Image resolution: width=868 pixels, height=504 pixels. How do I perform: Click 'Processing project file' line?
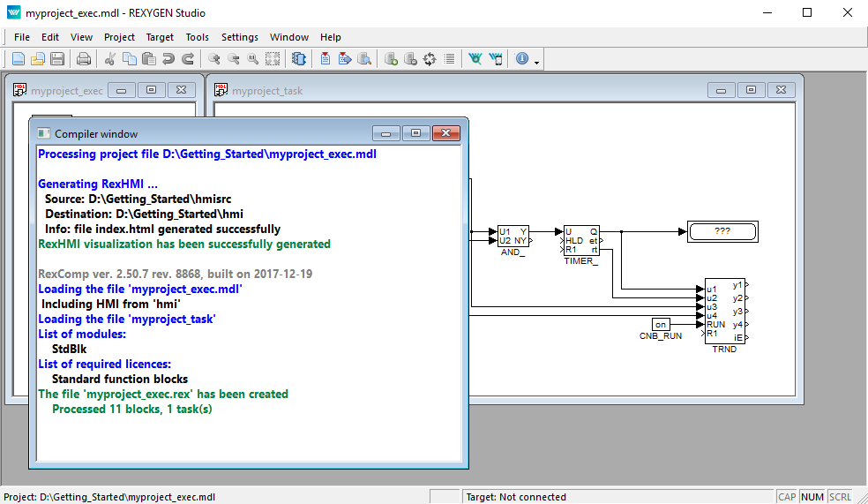pyautogui.click(x=207, y=154)
